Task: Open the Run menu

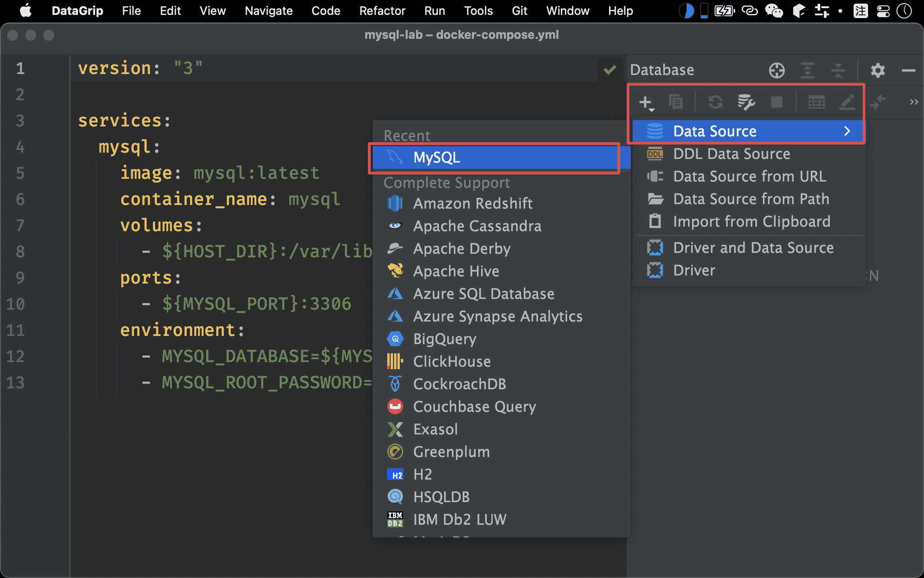Action: pyautogui.click(x=434, y=11)
